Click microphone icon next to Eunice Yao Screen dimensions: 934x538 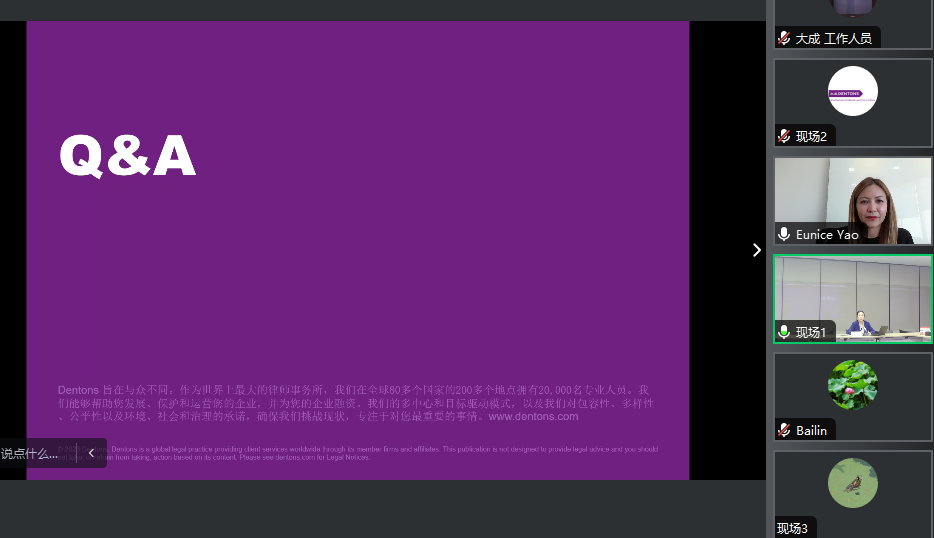point(784,234)
